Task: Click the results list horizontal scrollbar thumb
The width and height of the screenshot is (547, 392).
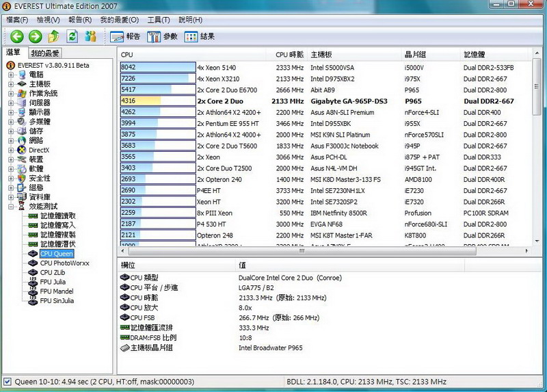Action: (302, 250)
